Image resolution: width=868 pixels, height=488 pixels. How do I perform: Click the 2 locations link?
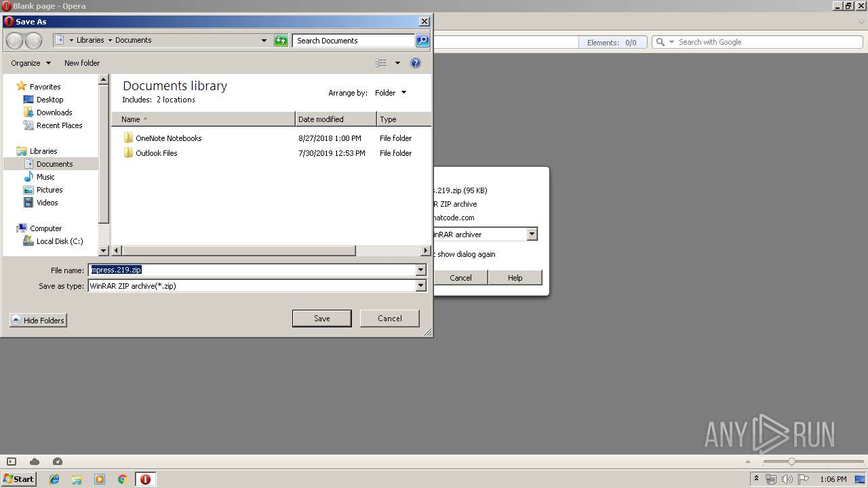click(x=176, y=100)
